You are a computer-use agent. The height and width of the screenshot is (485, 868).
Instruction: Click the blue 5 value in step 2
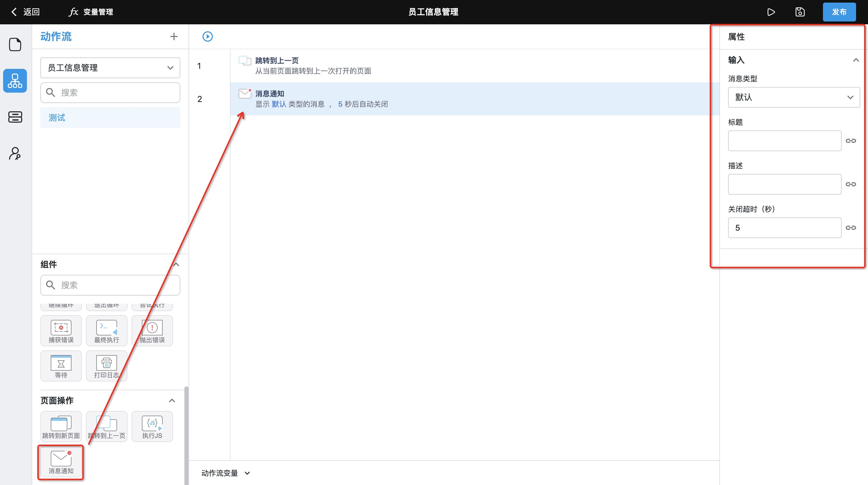point(340,104)
